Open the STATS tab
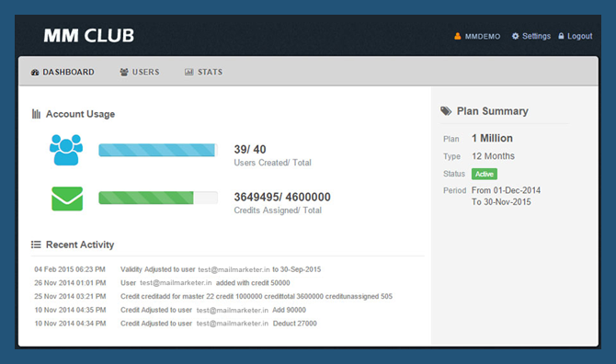616x364 pixels. click(211, 73)
